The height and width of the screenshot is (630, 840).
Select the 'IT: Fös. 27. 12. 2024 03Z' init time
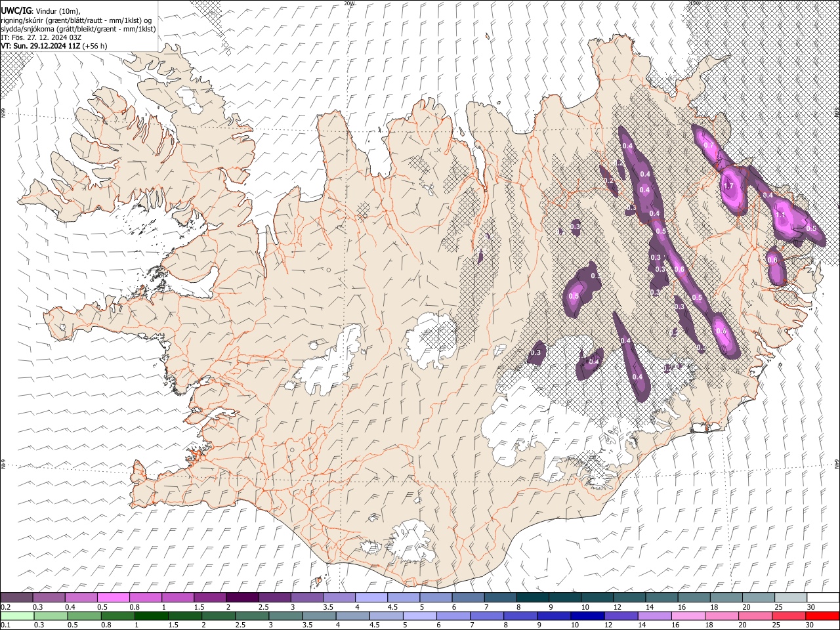41,37
